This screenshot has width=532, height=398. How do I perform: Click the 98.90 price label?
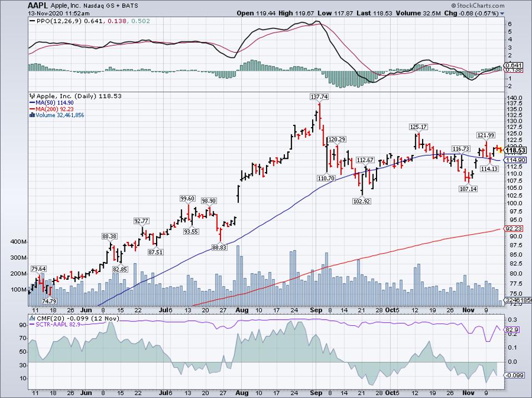click(209, 201)
